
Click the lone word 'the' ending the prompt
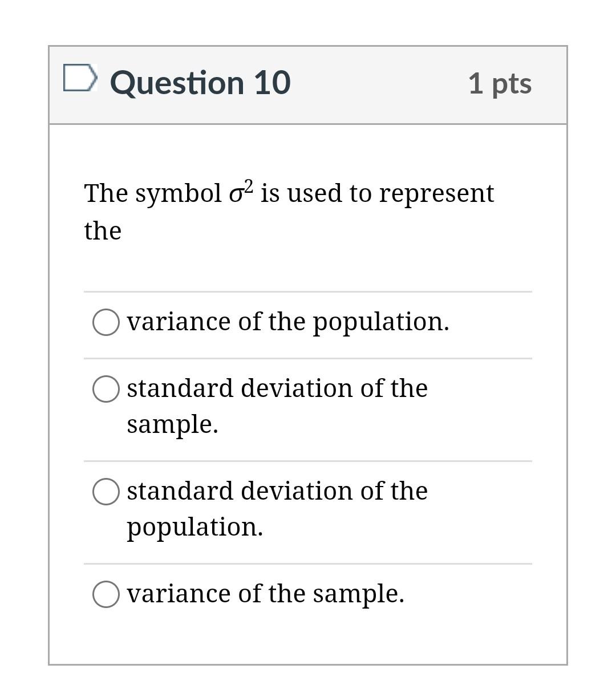(x=103, y=231)
